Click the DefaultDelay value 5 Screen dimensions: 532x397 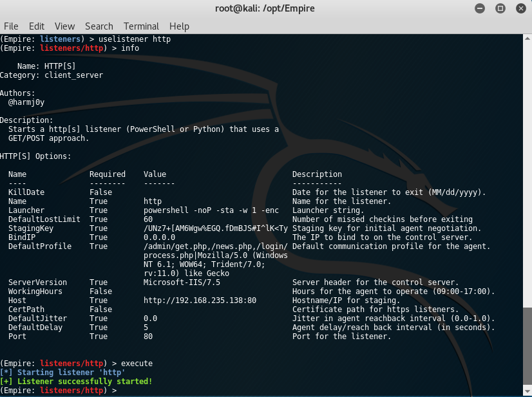(146, 328)
